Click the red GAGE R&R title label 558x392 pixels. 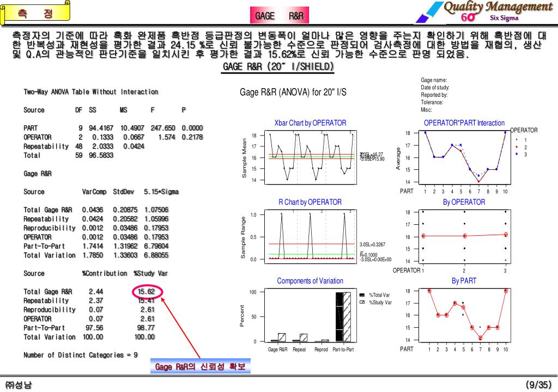280,16
